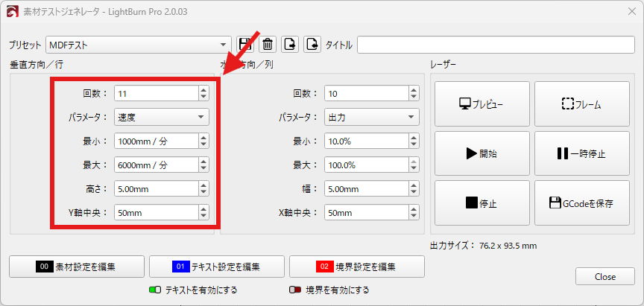Image resolution: width=644 pixels, height=306 pixels.
Task: Click the import preset icon
Action: point(313,45)
